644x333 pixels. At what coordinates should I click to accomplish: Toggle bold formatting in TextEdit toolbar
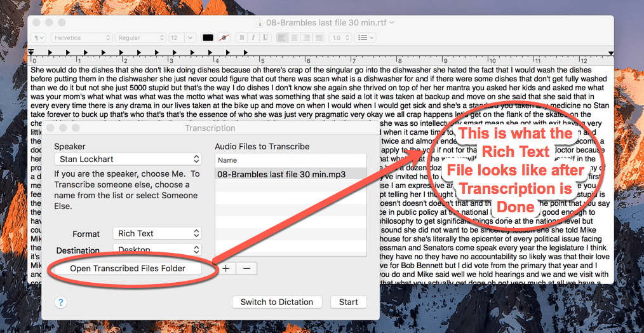click(x=243, y=38)
